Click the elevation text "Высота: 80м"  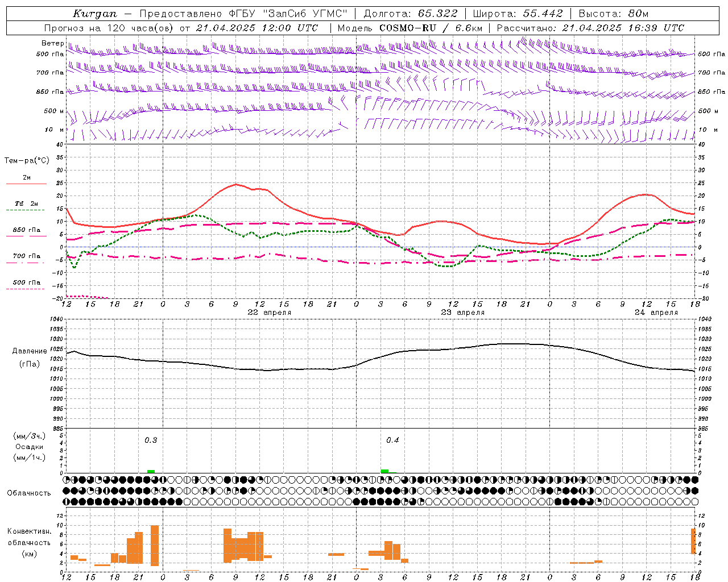[613, 14]
